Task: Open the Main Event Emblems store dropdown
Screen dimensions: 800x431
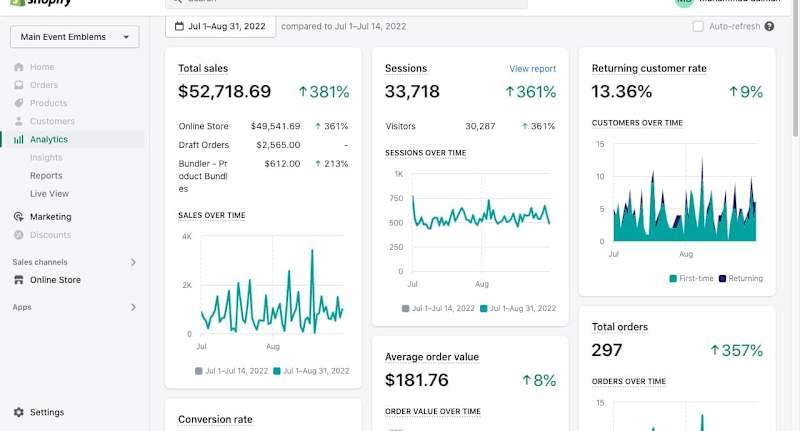Action: click(74, 37)
